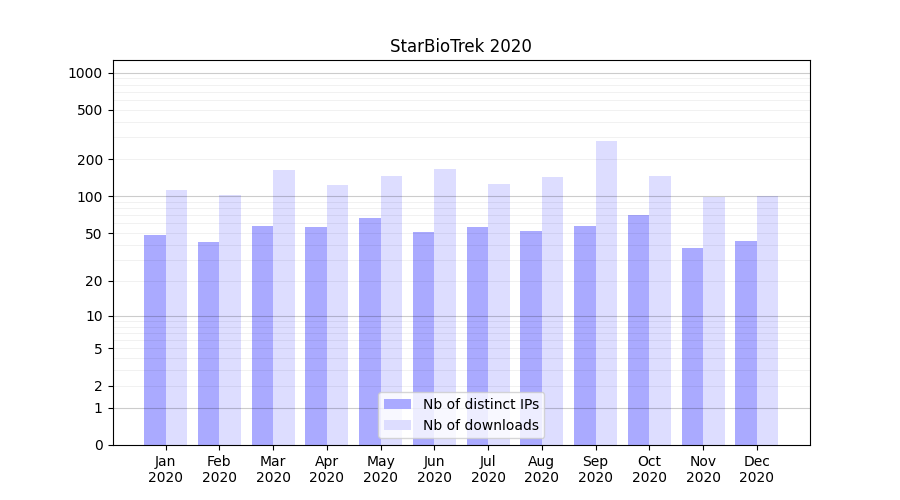This screenshot has width=900, height=500.
Task: Select the Jan 2020 downloads bar
Action: pyautogui.click(x=176, y=317)
